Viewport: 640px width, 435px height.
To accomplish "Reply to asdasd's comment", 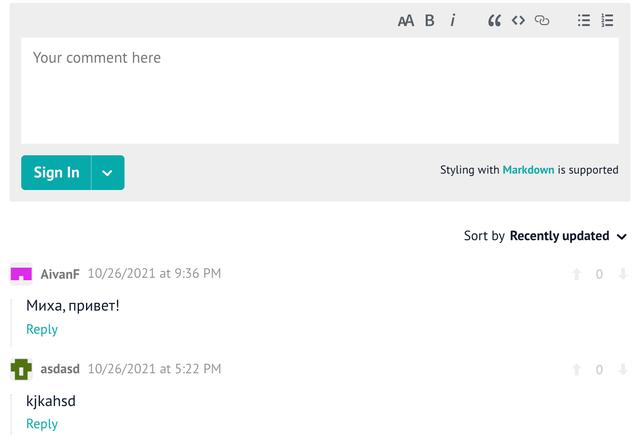I will (42, 424).
